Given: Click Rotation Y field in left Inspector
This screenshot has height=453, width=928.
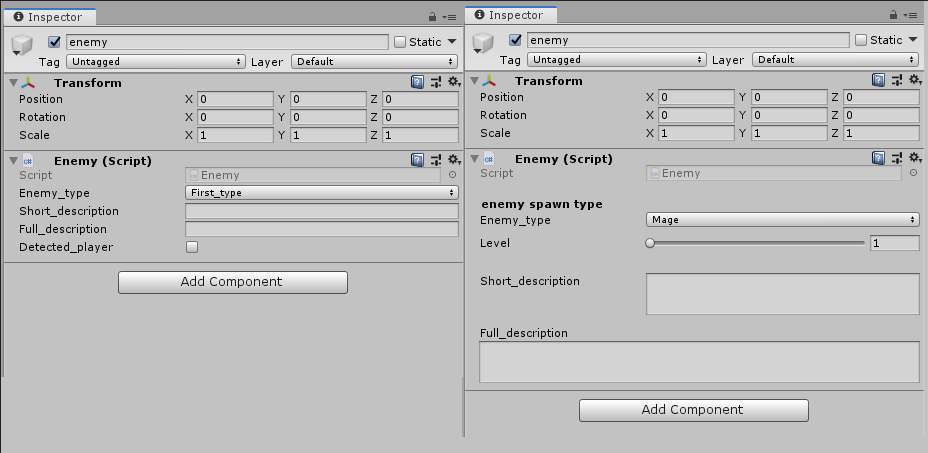Looking at the screenshot, I should tap(328, 117).
